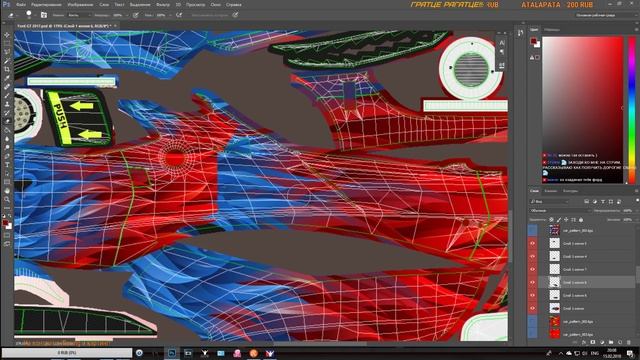Toggle airbrush mode in options bar

(178, 15)
